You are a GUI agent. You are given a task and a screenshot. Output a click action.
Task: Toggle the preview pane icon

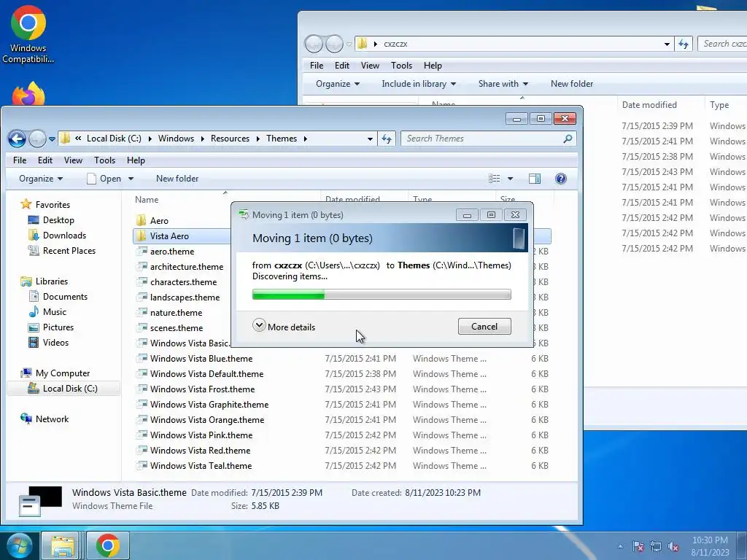pos(535,179)
